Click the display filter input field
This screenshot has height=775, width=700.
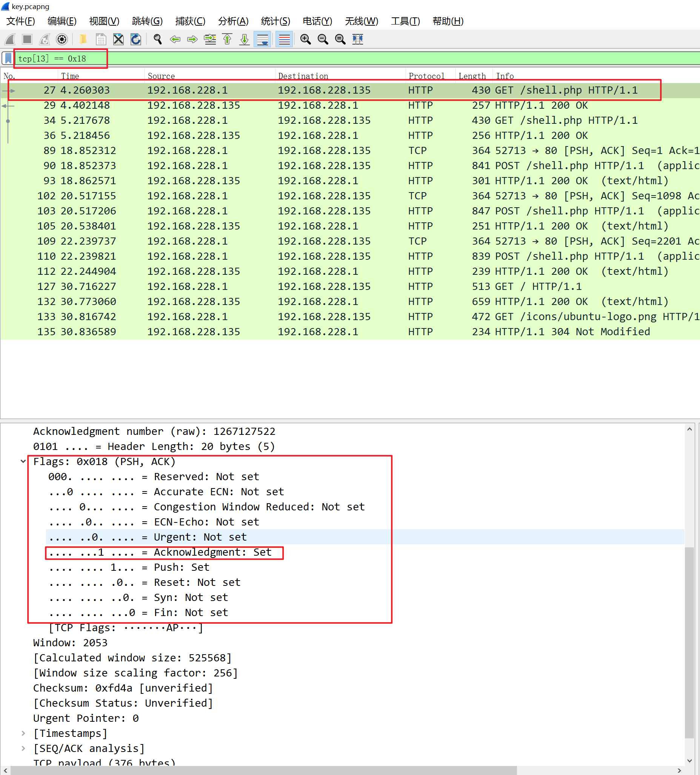[357, 59]
